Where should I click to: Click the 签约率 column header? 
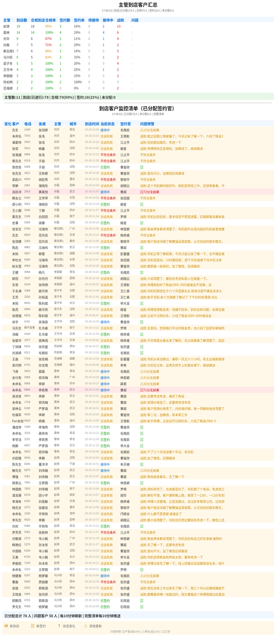point(79,20)
